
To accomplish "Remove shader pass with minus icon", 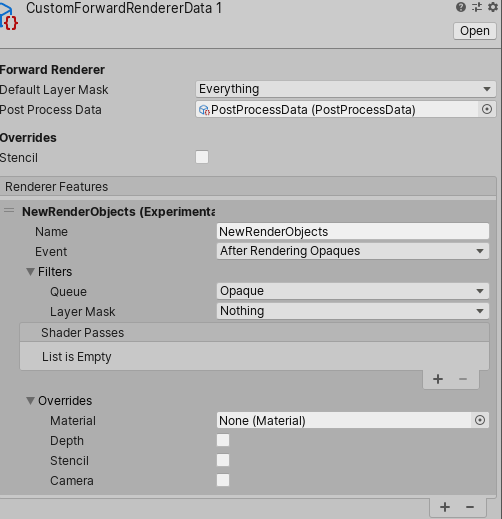I will (463, 379).
